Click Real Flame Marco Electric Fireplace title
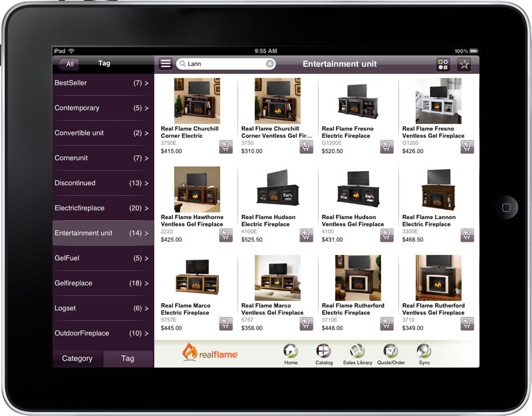This screenshot has height=416, width=532. tap(186, 309)
